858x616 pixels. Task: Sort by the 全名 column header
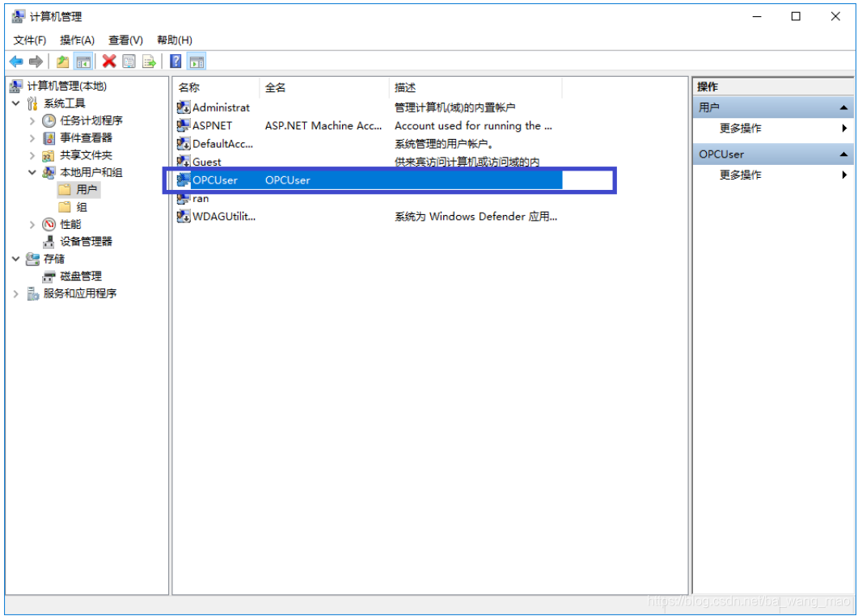324,87
